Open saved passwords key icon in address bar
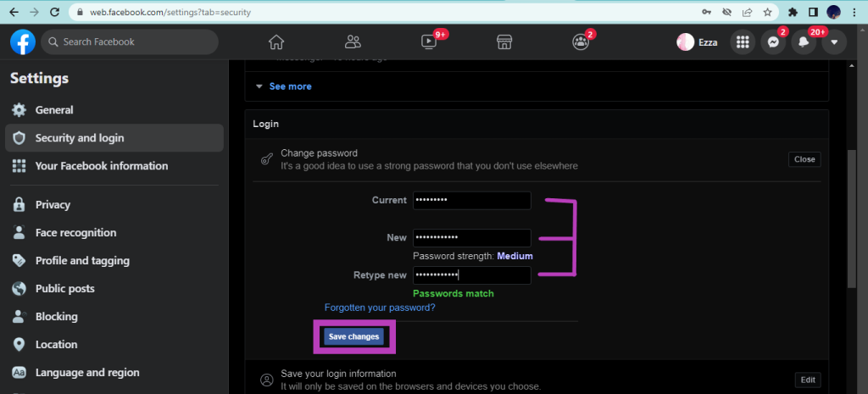The width and height of the screenshot is (868, 394). coord(706,12)
